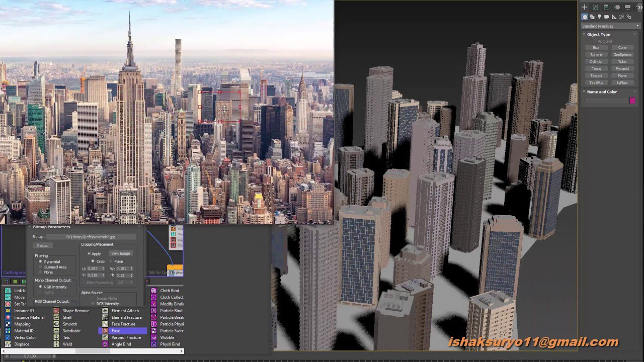The height and width of the screenshot is (362, 644).
Task: Open the Standard Primitives dropdown
Action: [610, 26]
